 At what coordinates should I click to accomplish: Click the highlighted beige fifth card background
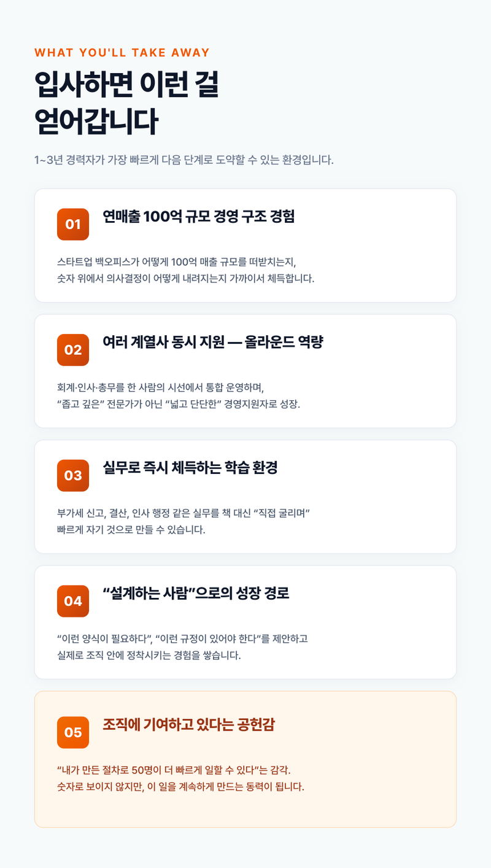click(x=245, y=759)
